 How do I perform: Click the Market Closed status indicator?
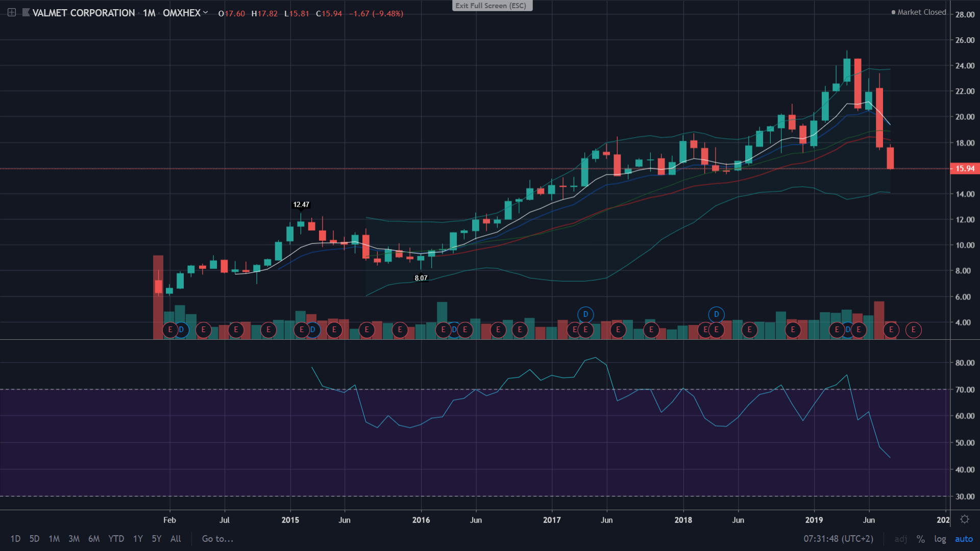[919, 12]
